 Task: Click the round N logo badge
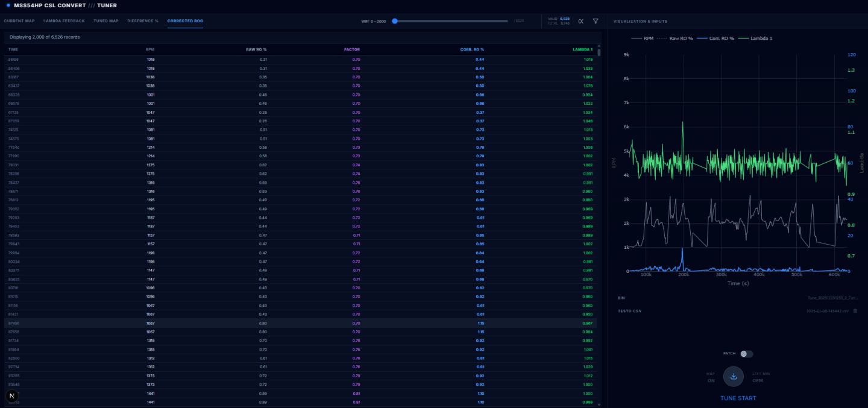pos(12,396)
